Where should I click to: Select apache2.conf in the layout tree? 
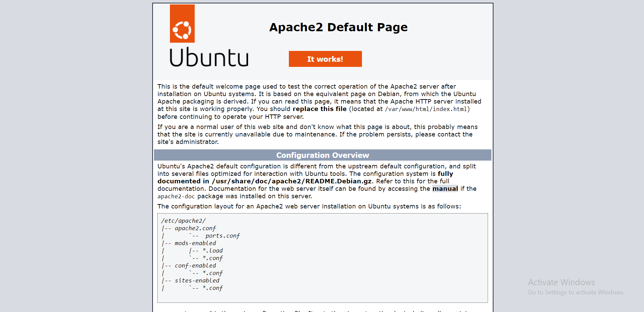coord(195,228)
